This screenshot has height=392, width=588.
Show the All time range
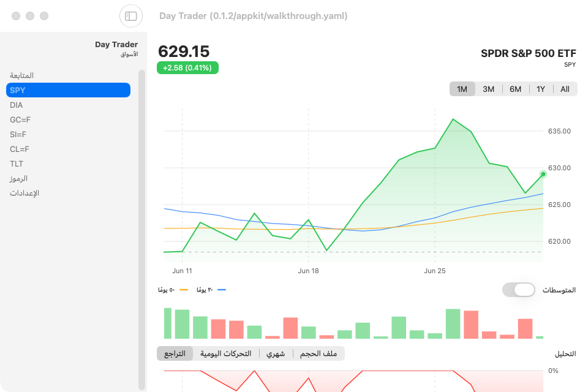[x=565, y=89]
